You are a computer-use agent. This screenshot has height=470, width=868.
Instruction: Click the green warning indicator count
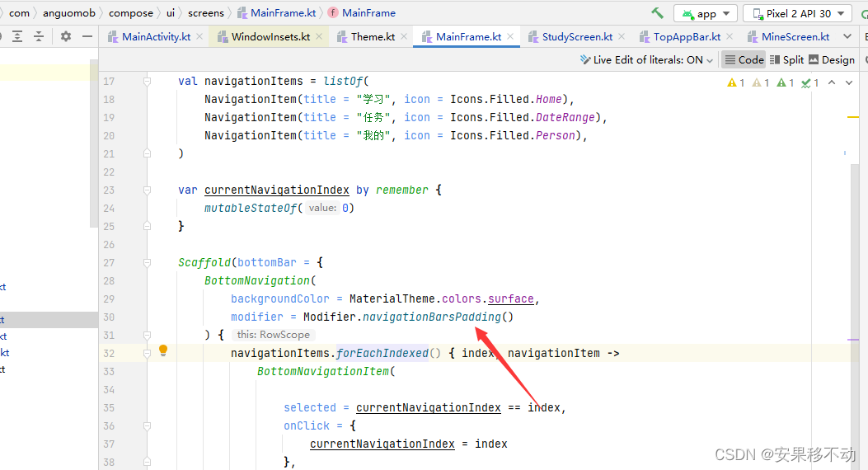pos(786,82)
